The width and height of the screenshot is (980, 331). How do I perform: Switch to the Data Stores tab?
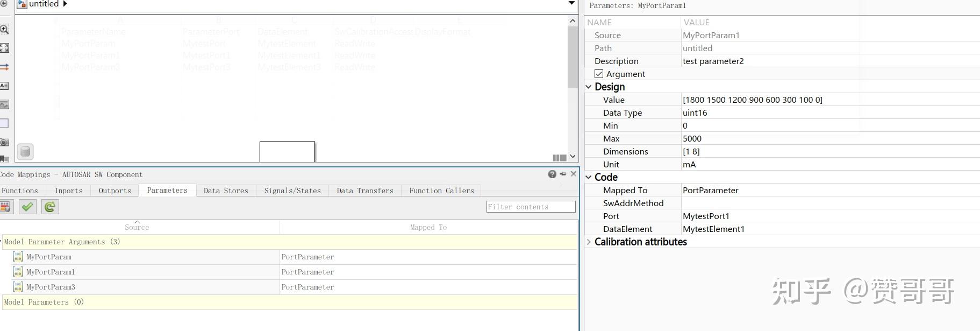(x=226, y=191)
